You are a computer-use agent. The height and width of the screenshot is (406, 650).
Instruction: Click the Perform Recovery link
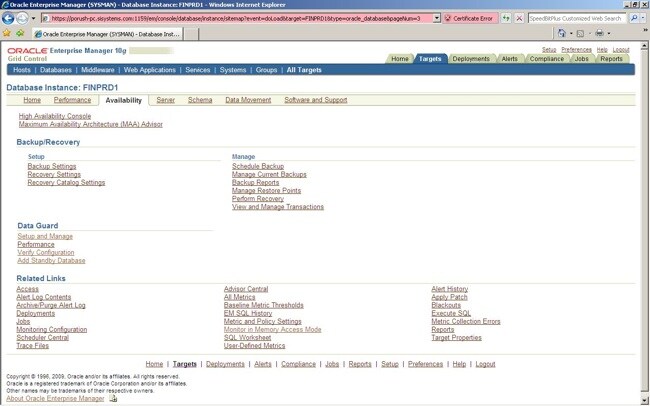tap(258, 199)
